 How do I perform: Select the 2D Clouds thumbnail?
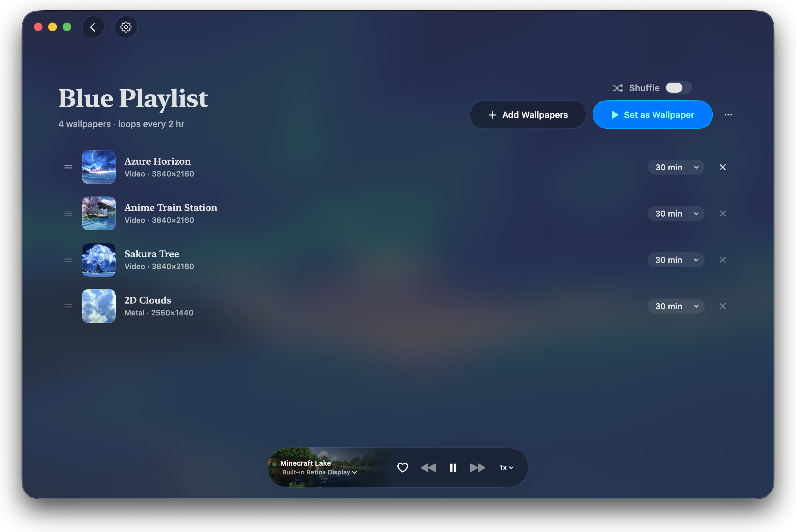(x=99, y=306)
